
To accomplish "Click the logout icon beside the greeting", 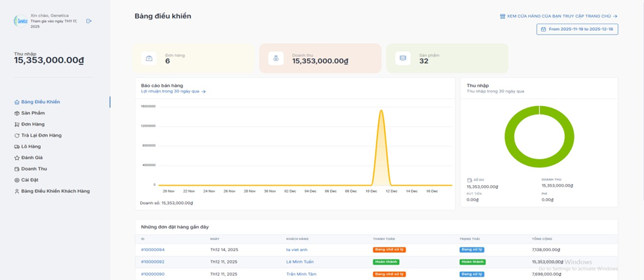I will pyautogui.click(x=89, y=21).
